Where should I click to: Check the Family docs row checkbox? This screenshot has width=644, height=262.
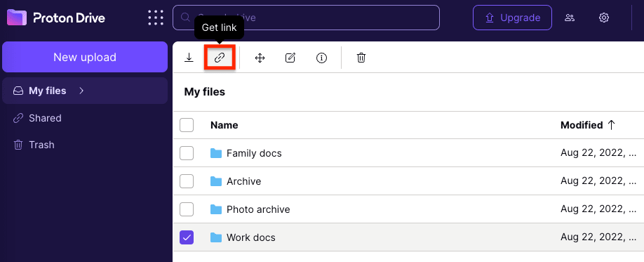[x=187, y=153]
